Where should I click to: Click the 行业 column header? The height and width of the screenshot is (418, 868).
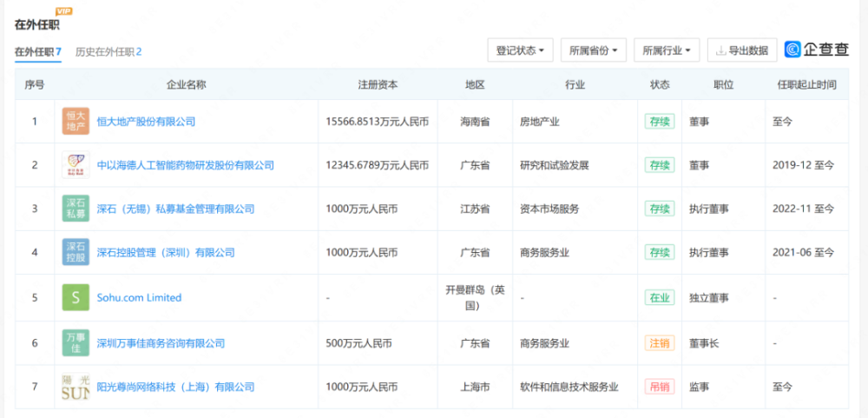pyautogui.click(x=575, y=85)
